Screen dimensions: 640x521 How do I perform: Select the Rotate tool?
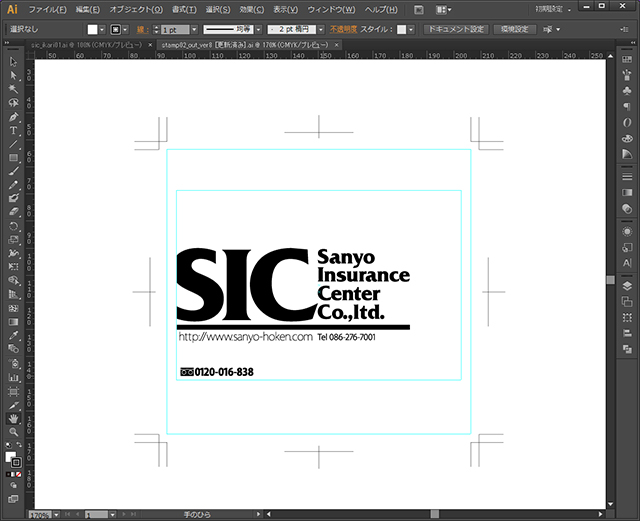[x=13, y=226]
